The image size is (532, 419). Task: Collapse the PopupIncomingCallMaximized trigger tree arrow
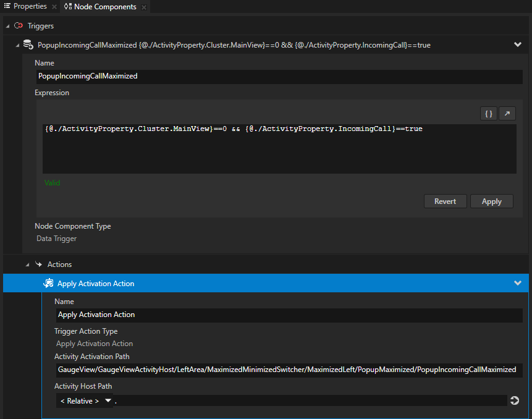(x=17, y=45)
